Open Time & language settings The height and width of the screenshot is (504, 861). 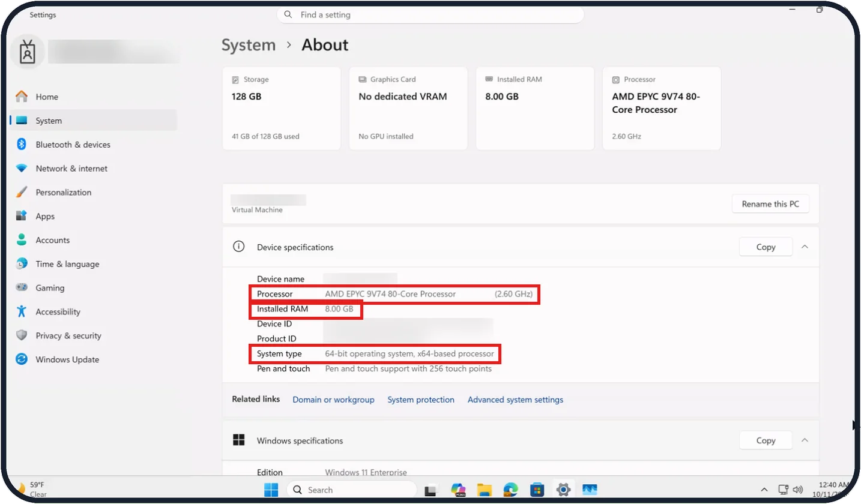pyautogui.click(x=94, y=264)
